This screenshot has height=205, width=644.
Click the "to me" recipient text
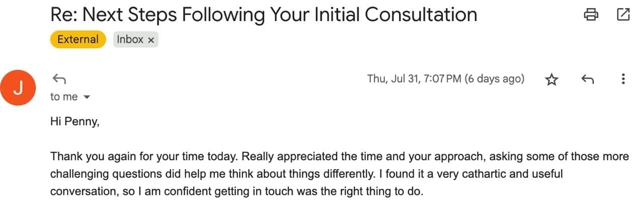click(64, 97)
